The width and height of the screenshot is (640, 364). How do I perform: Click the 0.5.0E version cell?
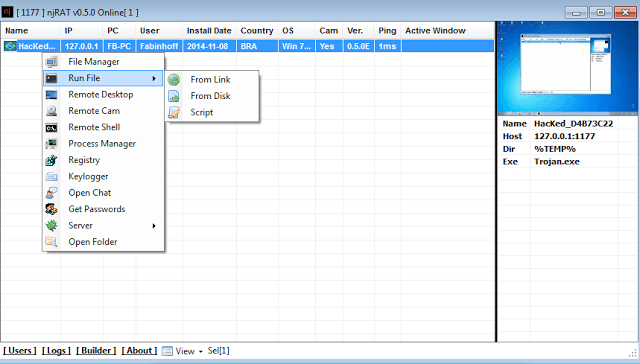[x=358, y=46]
